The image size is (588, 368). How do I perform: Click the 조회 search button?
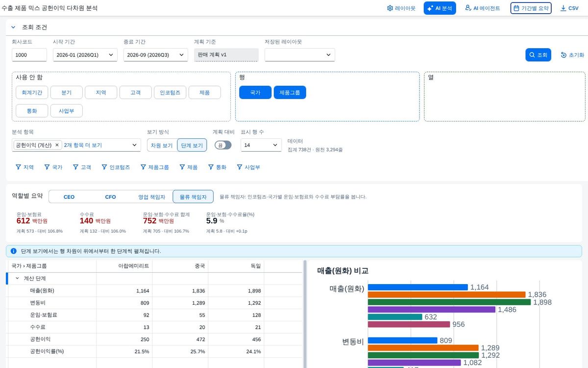[x=539, y=55]
